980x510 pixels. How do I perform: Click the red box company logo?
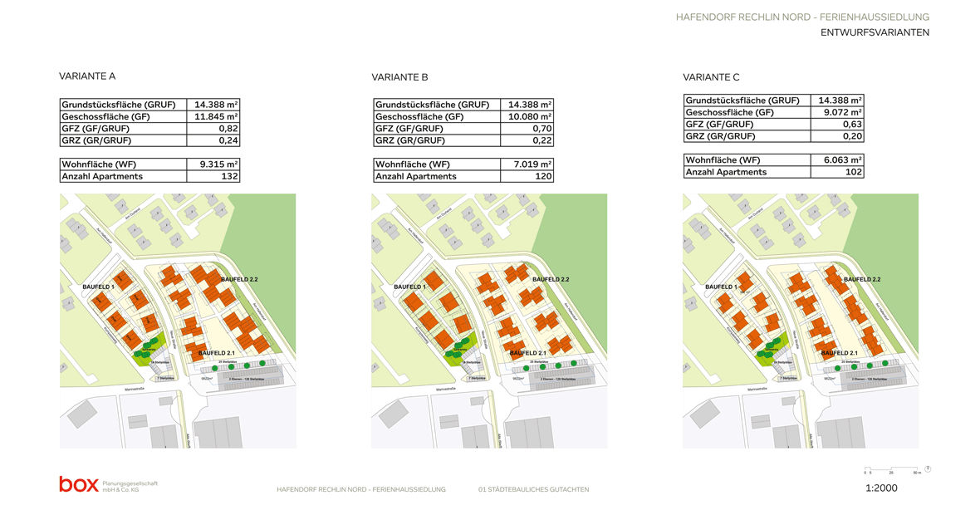[x=78, y=484]
